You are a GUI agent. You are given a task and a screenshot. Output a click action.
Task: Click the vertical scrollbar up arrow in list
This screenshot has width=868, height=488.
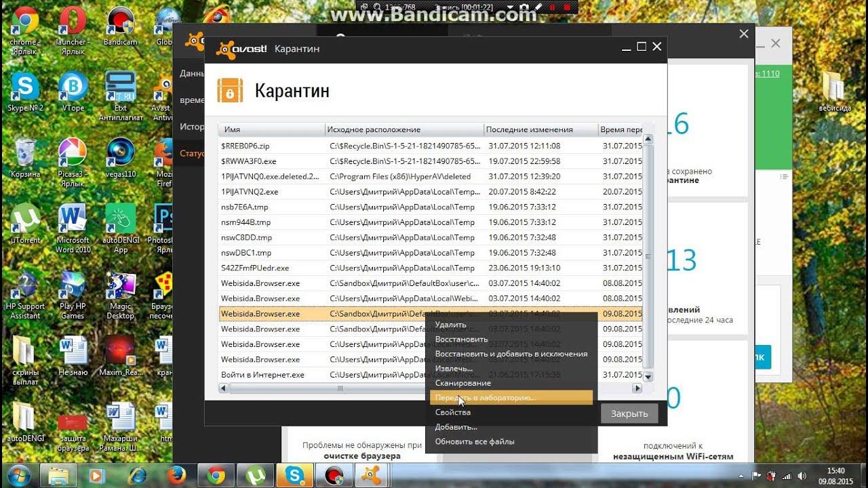[x=648, y=140]
